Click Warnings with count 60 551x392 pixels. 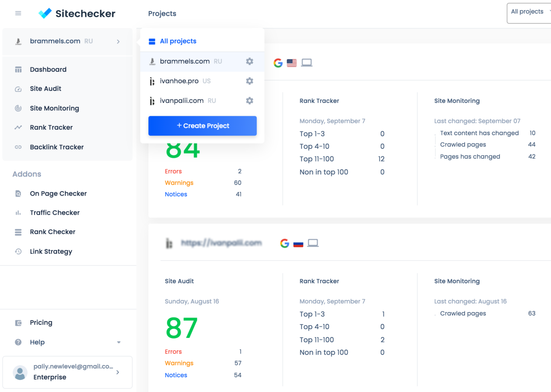(x=203, y=183)
